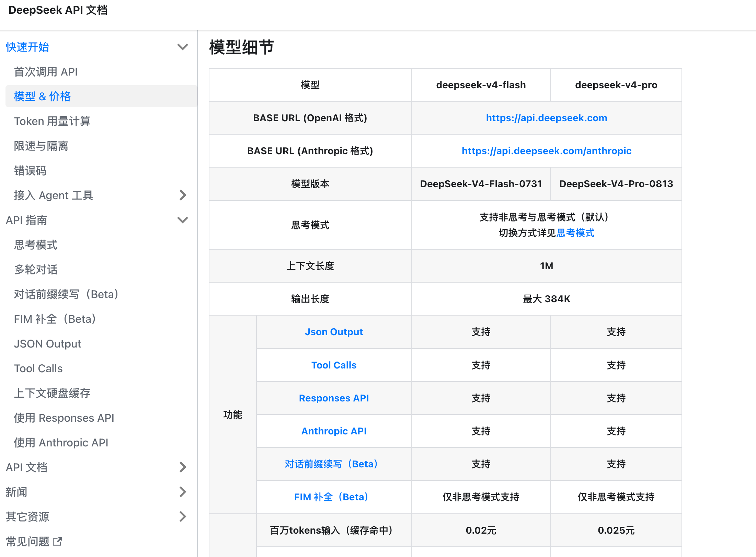756x557 pixels.
Task: Click the deepseek-v4-flash column header
Action: (x=481, y=85)
